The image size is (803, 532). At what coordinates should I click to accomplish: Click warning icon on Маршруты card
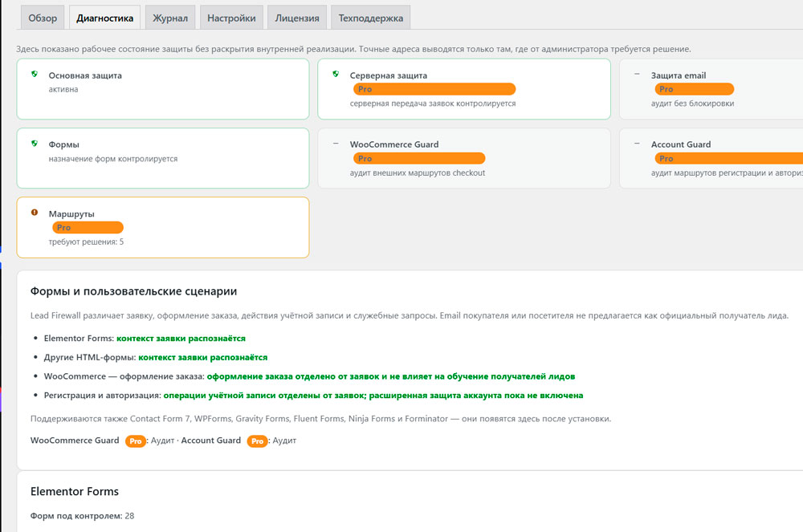coord(35,213)
